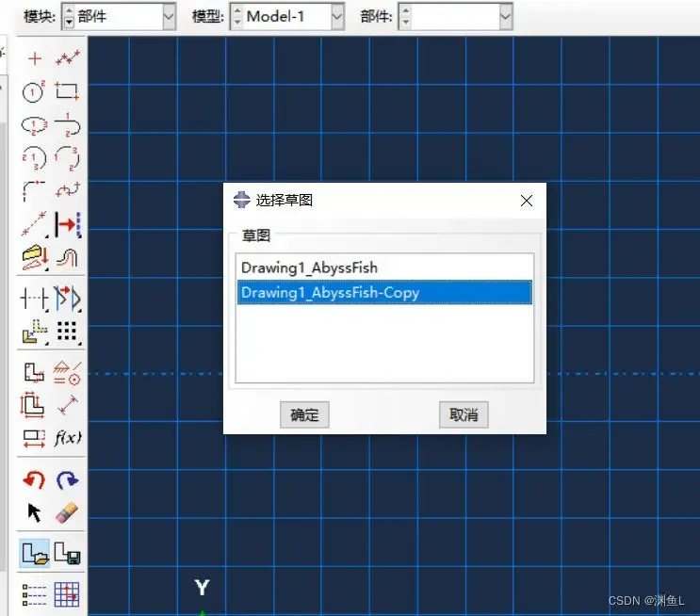Close the 选择草图 dialog
The width and height of the screenshot is (700, 616).
[527, 201]
